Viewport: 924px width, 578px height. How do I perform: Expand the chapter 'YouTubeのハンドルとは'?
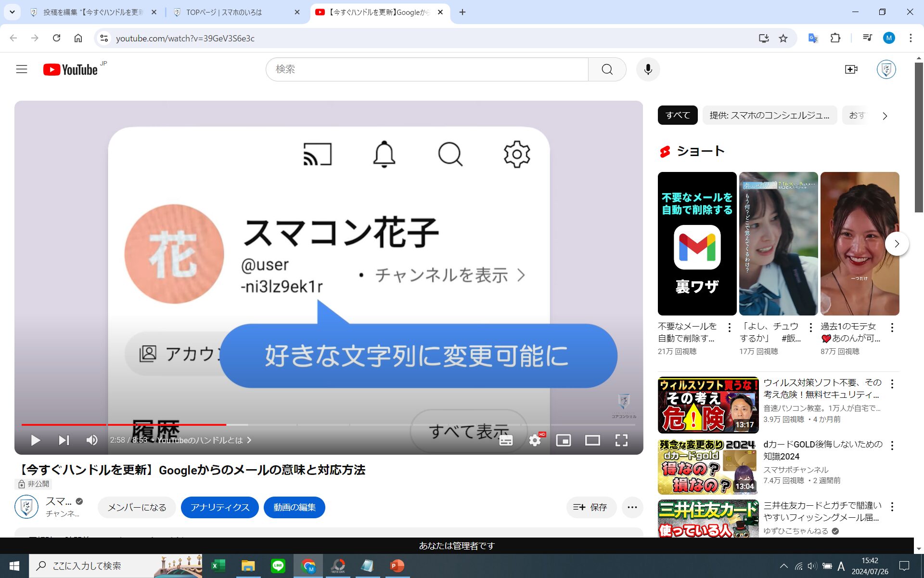tap(204, 440)
